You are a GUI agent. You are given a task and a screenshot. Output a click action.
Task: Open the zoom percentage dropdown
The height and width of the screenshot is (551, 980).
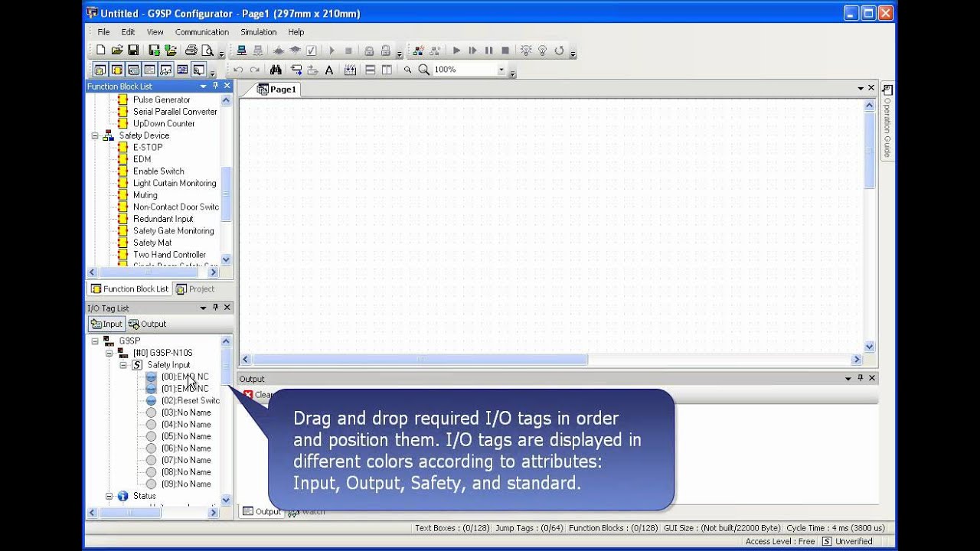501,70
